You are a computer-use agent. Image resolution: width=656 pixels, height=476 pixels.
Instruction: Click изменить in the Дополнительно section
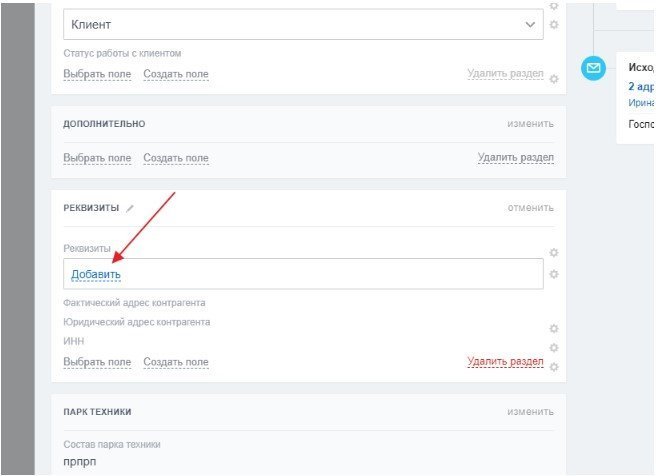coord(529,124)
